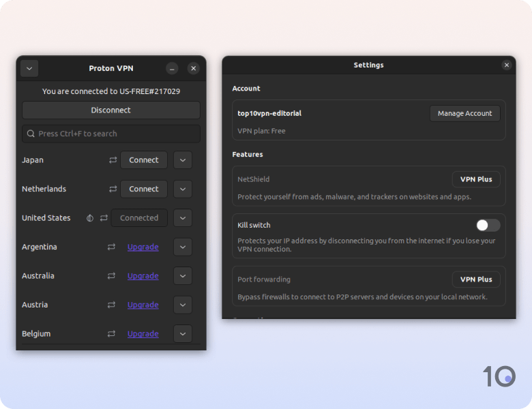532x409 pixels.
Task: Expand the United States server list
Action: click(x=183, y=217)
